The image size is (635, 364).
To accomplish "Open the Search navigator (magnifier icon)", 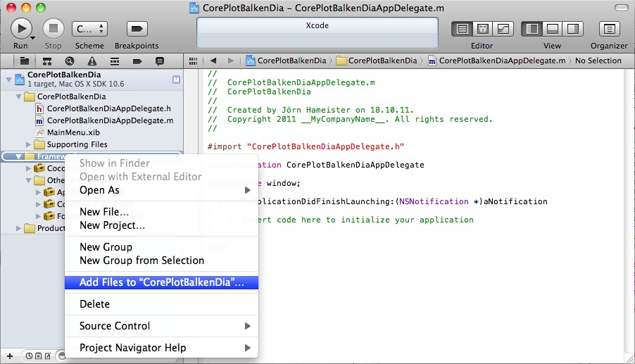I will (x=70, y=61).
